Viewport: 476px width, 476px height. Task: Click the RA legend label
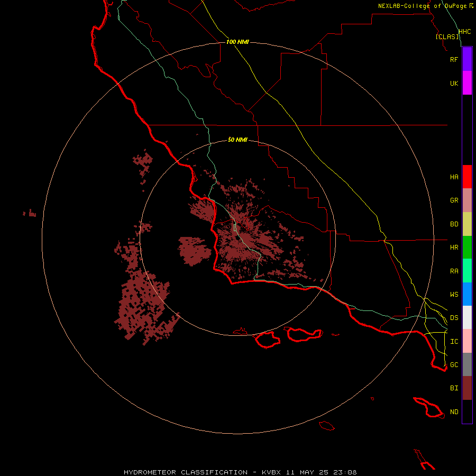coord(454,271)
